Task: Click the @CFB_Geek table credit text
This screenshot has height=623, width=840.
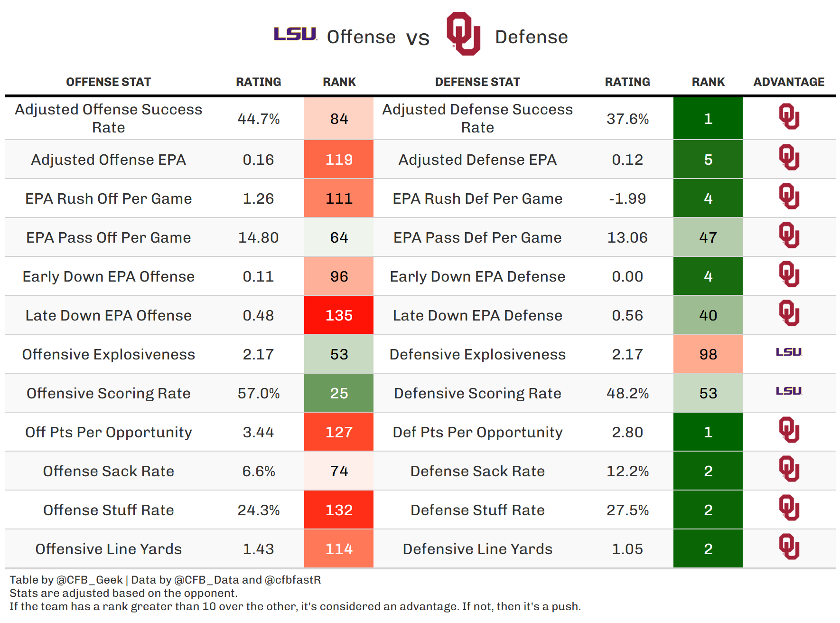Action: [x=90, y=580]
